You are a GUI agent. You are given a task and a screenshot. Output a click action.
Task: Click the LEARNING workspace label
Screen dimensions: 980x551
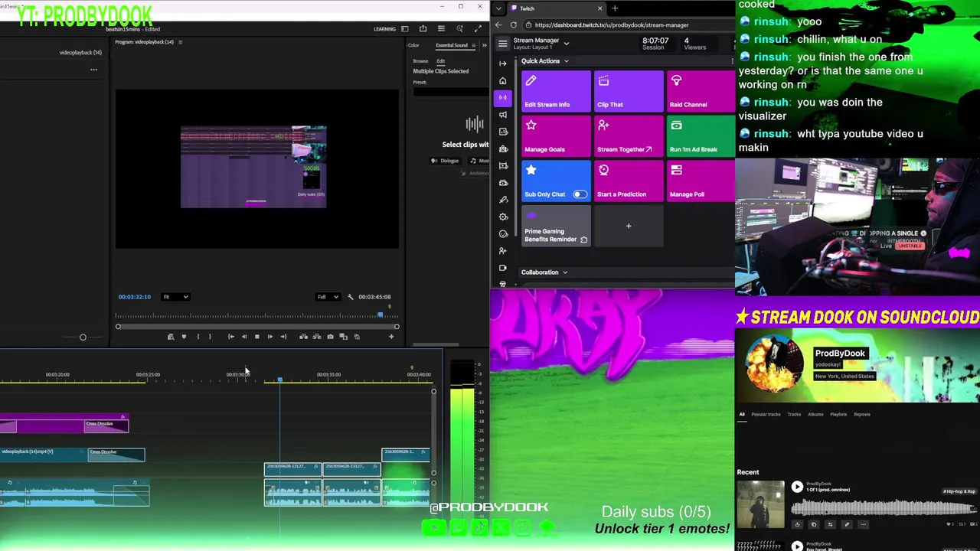coord(384,29)
